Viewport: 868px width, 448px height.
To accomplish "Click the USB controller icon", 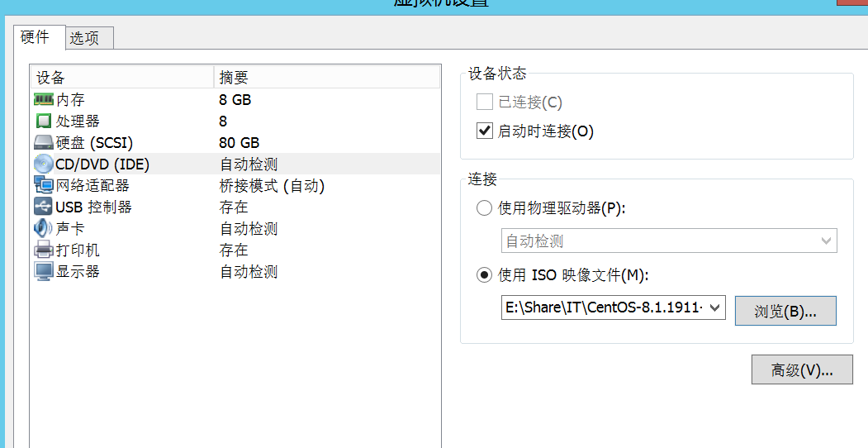I will coord(43,207).
